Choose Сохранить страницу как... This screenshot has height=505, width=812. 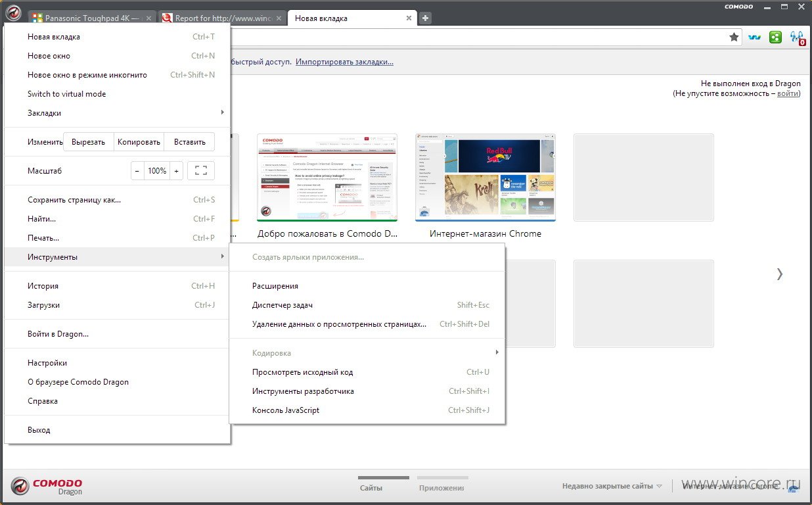point(117,200)
